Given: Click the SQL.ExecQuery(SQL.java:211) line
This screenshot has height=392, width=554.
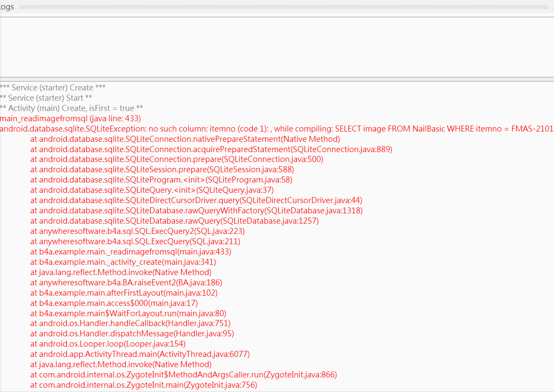Looking at the screenshot, I should 135,242.
